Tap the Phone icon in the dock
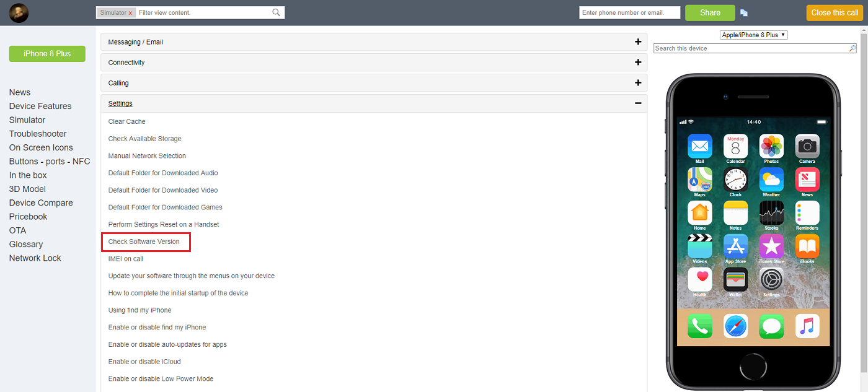The image size is (868, 392). pyautogui.click(x=700, y=326)
